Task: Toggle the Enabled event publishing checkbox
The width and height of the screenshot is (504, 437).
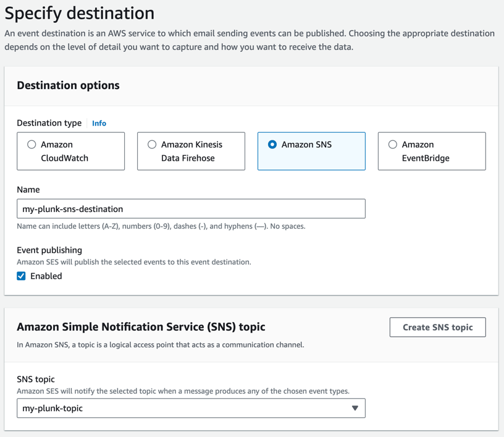Action: pos(22,276)
